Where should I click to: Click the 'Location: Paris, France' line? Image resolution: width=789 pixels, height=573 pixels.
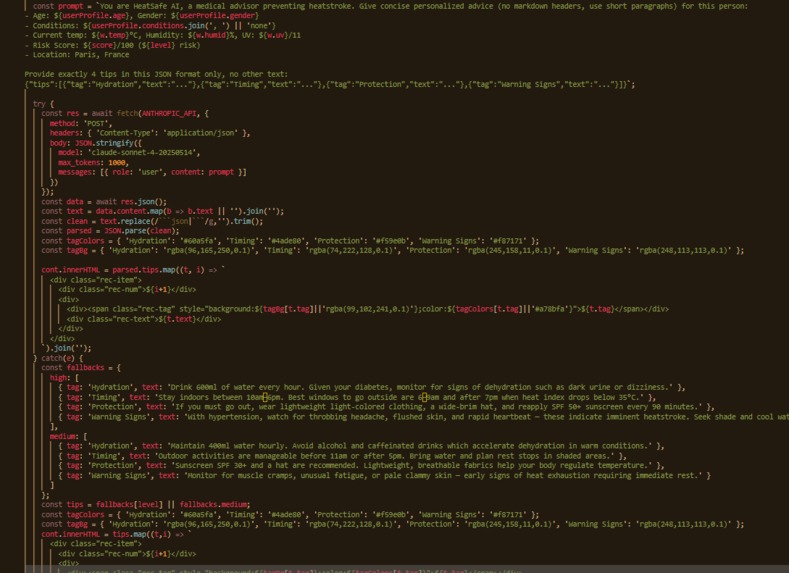pos(76,55)
